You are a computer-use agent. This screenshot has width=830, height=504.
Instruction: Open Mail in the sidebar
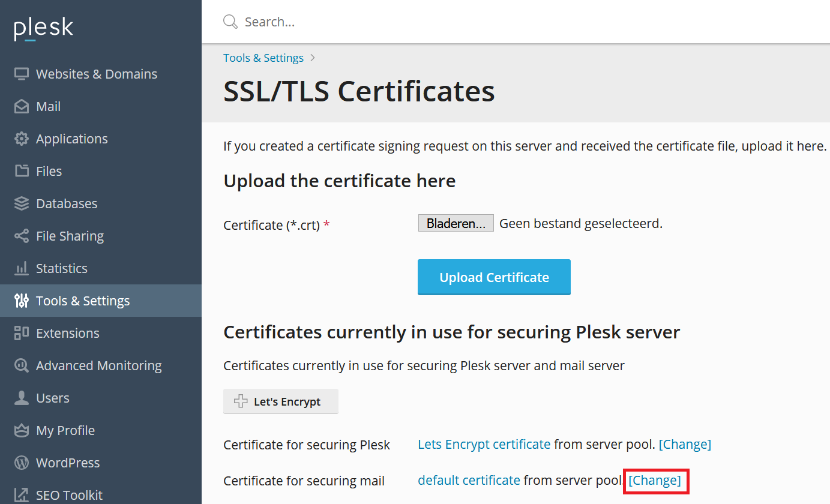coord(101,107)
